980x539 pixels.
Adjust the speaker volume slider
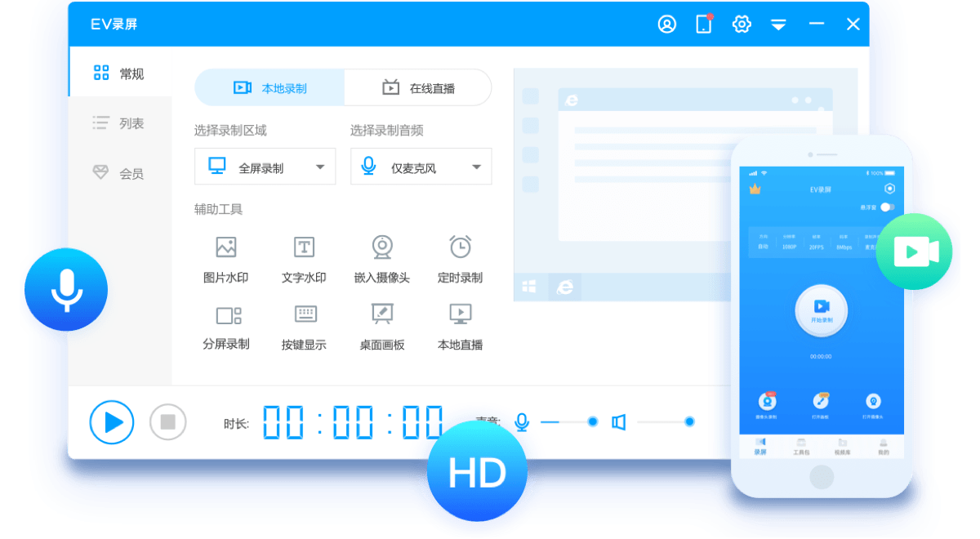[666, 422]
